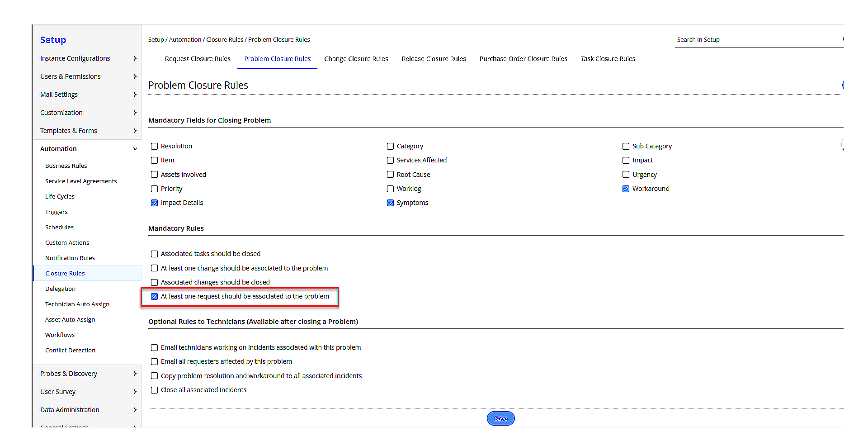
Task: Collapse the Automation section chevron
Action: [135, 149]
